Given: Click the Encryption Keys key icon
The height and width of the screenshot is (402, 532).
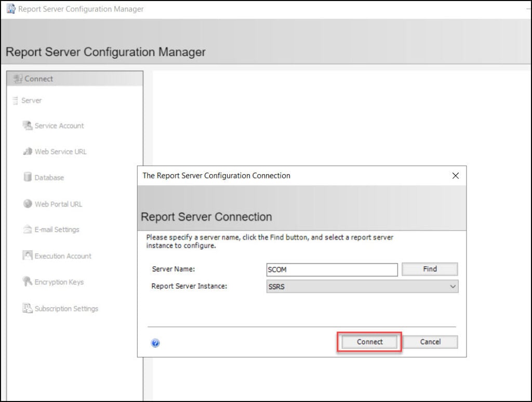Looking at the screenshot, I should pyautogui.click(x=27, y=281).
